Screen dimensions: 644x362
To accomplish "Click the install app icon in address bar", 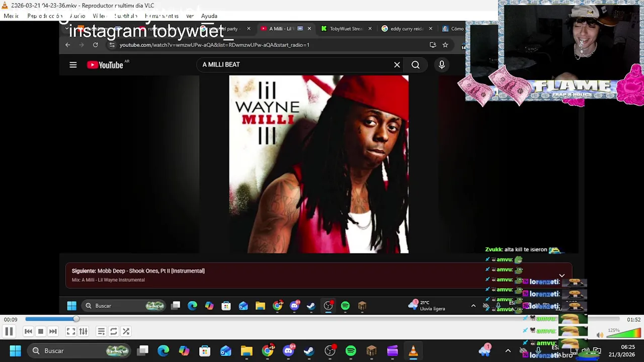I will coord(433,45).
